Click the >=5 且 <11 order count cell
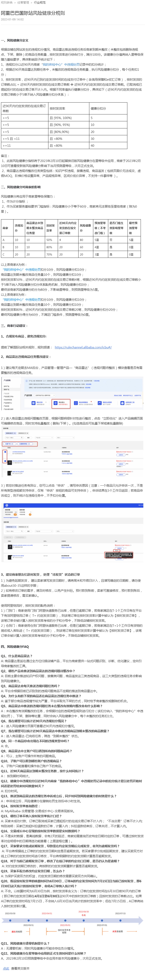 [25, 138]
